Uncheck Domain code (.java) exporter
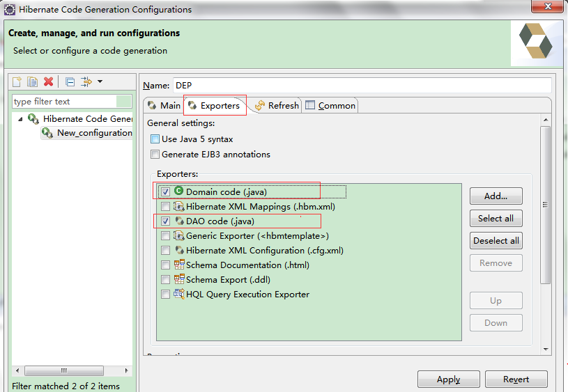 [x=166, y=192]
